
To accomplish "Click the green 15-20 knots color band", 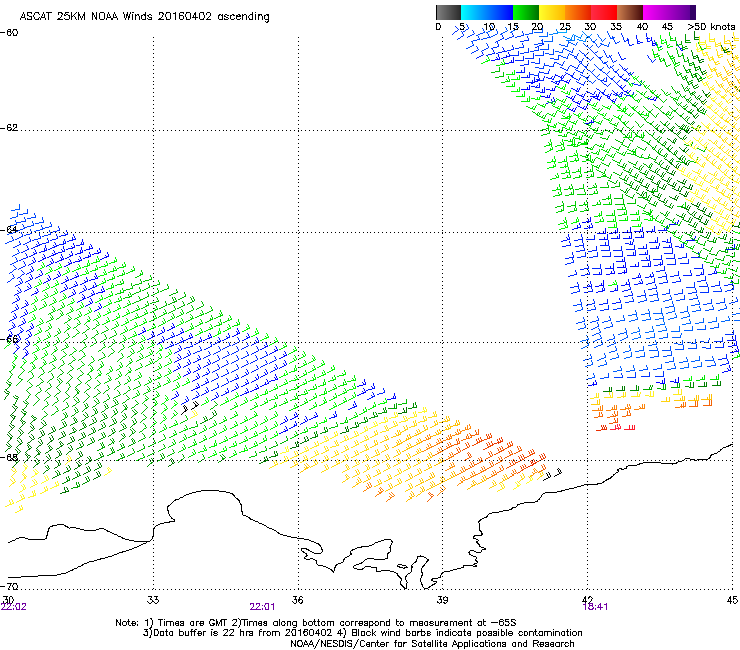I will tap(526, 12).
